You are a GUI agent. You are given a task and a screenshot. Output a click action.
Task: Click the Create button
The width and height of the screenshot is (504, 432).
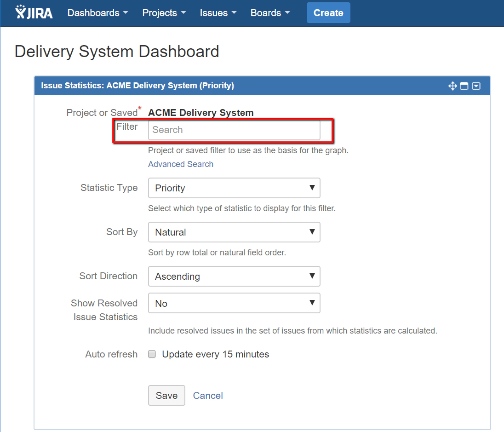pos(328,13)
